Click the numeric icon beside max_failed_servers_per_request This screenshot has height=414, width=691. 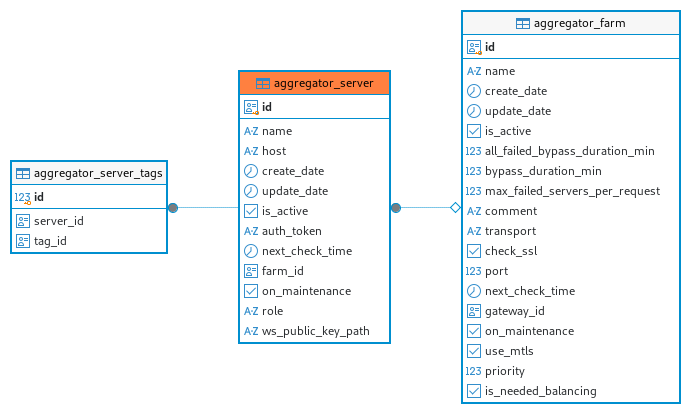473,191
